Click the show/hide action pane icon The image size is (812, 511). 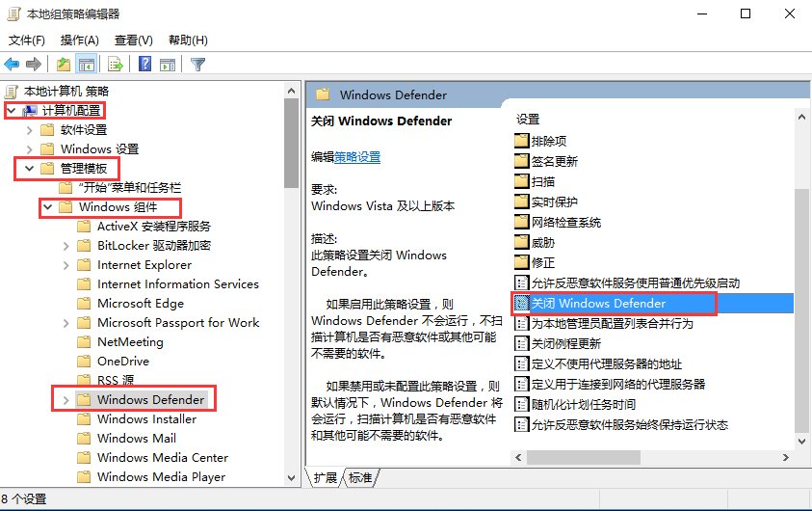coord(168,65)
